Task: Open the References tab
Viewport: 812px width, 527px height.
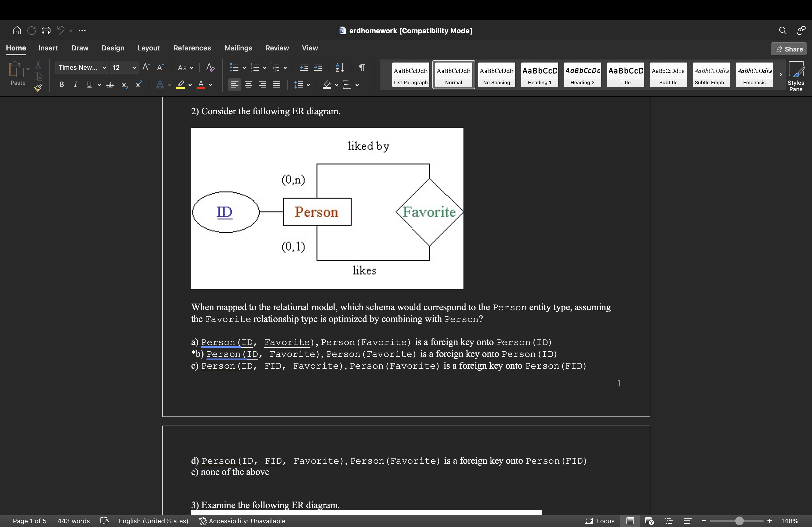Action: tap(192, 48)
